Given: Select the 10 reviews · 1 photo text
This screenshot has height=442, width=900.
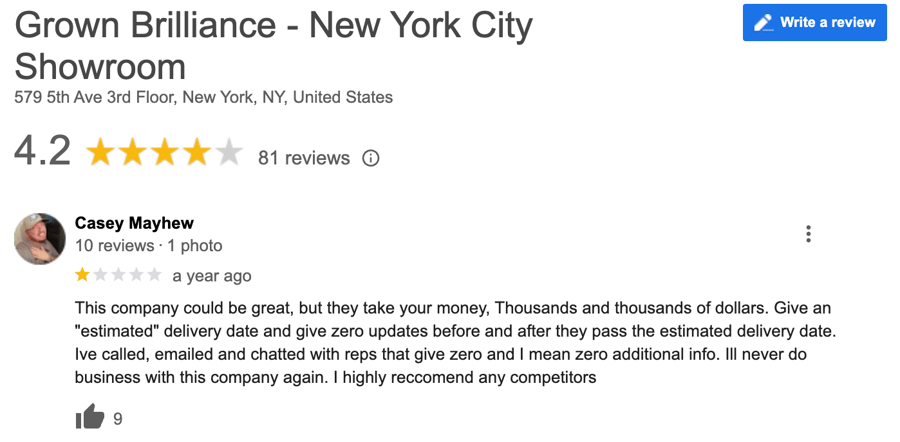Looking at the screenshot, I should (149, 246).
